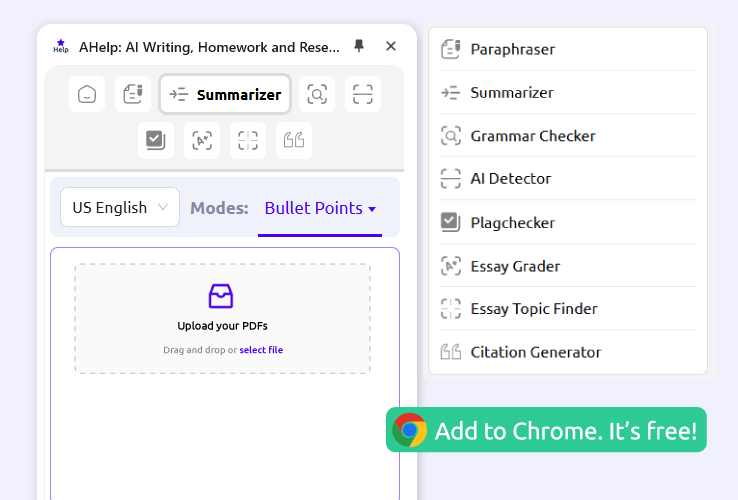Image resolution: width=738 pixels, height=500 pixels.
Task: Click the Add to Chrome. It's free! button
Action: [546, 430]
